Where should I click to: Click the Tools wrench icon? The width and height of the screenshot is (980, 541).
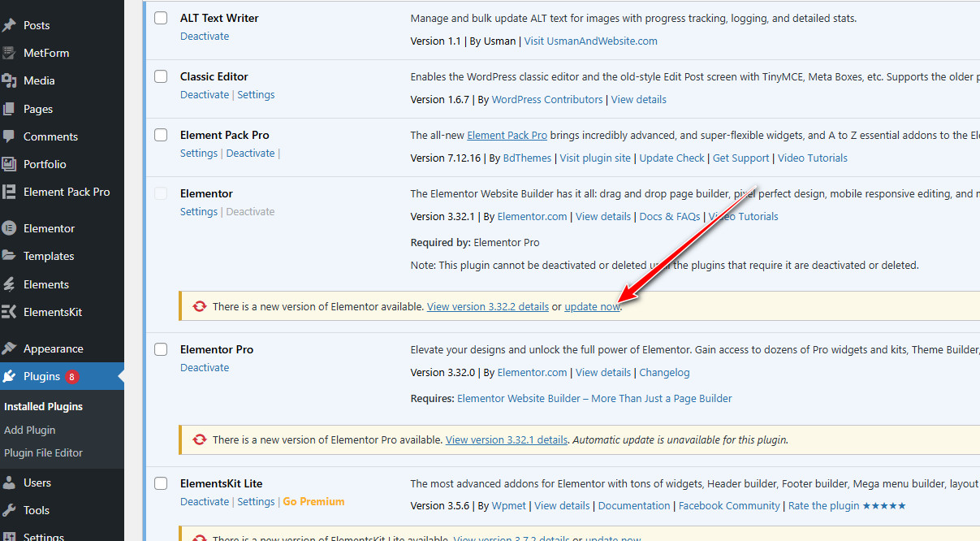click(x=9, y=510)
